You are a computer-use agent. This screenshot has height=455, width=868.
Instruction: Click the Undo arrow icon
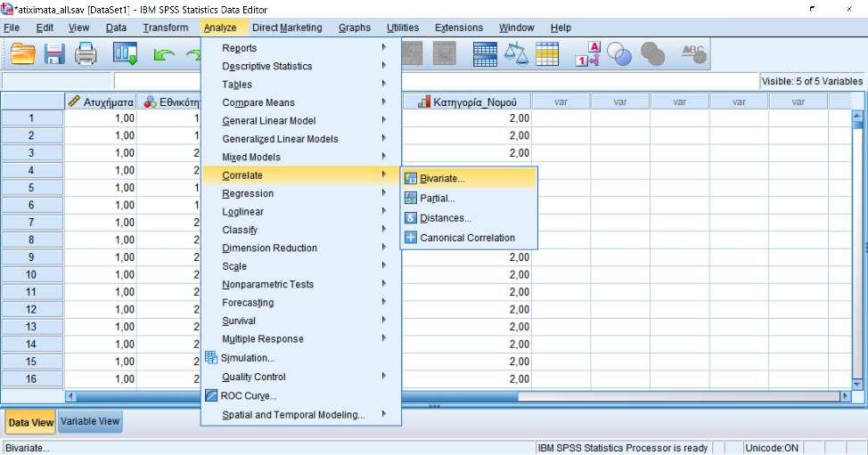click(163, 54)
